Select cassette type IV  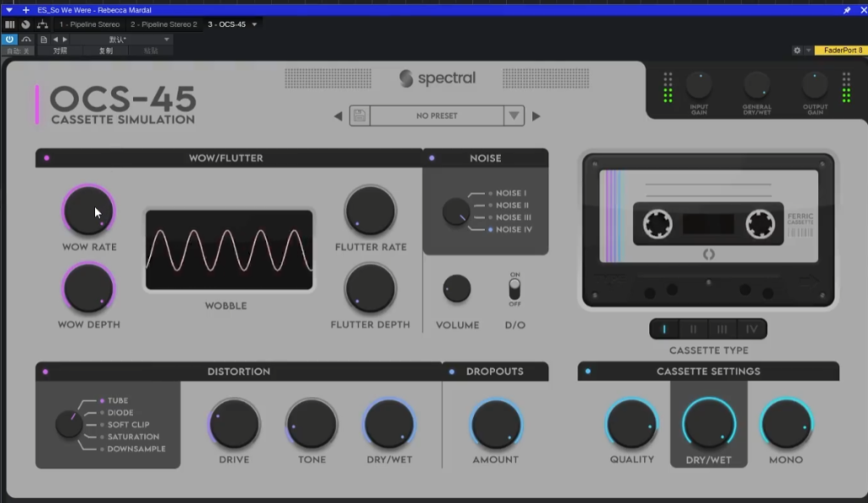751,329
